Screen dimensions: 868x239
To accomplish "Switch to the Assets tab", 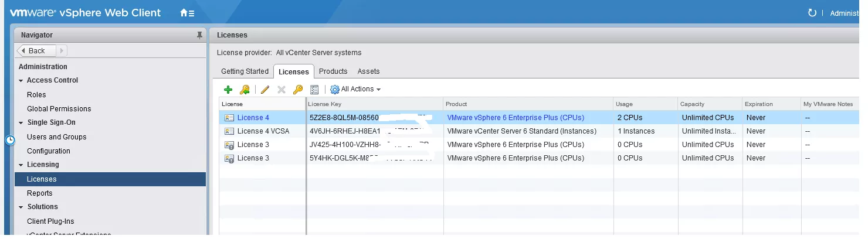I will tap(368, 71).
